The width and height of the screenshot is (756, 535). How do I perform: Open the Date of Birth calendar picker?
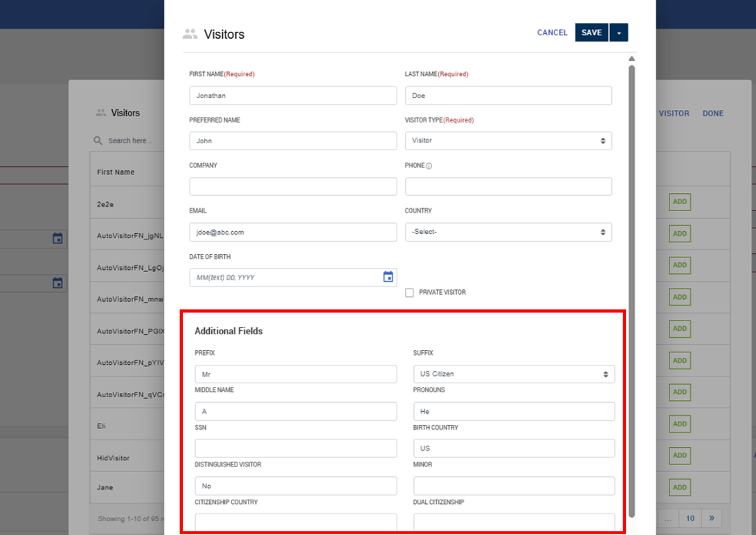pos(388,277)
